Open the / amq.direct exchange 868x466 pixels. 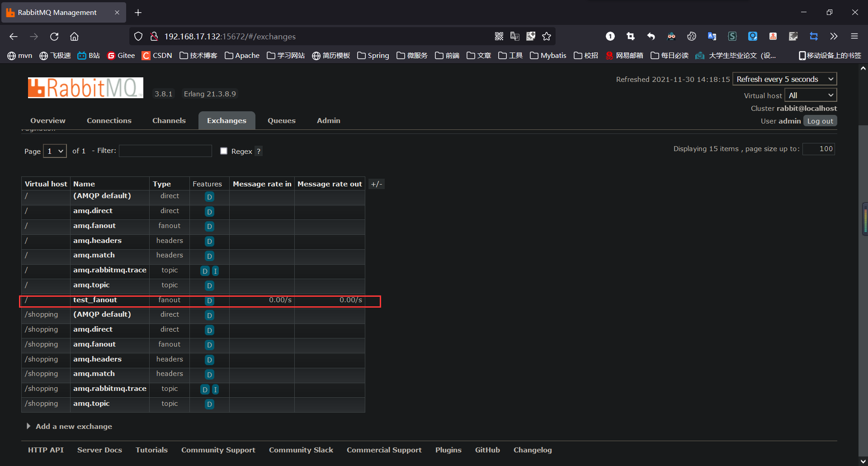click(93, 210)
